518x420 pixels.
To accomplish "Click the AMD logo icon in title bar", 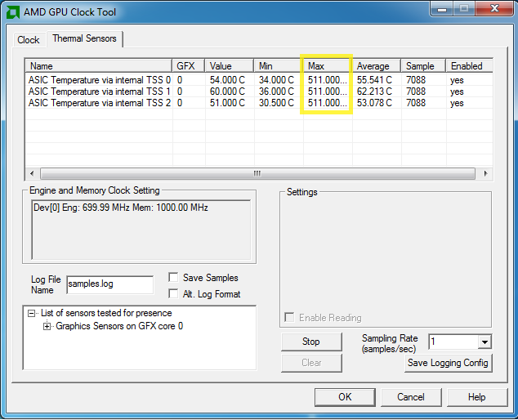I will coord(13,12).
